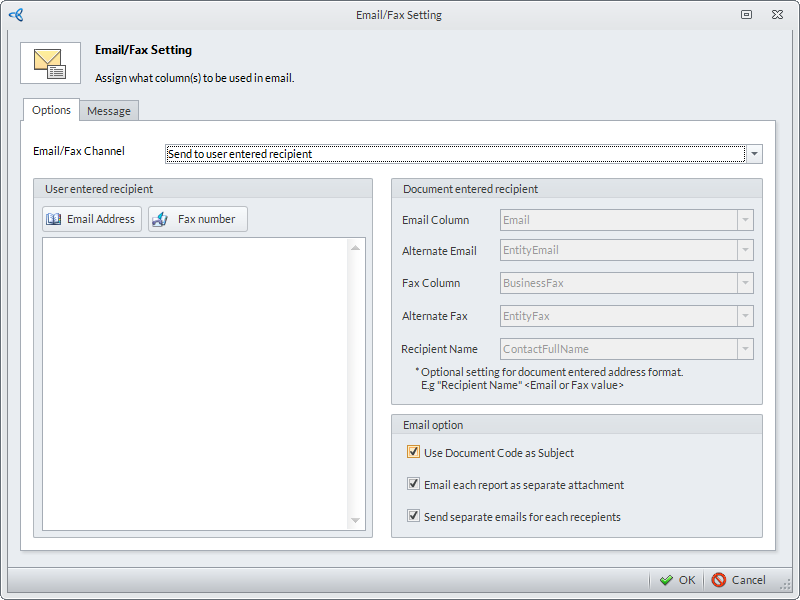Viewport: 800px width, 600px height.
Task: Click the envelope Email/Fax Setting header icon
Action: [50, 63]
